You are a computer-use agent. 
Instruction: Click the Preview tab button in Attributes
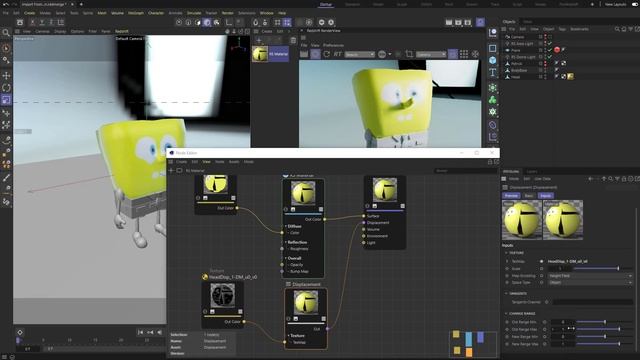coord(511,196)
